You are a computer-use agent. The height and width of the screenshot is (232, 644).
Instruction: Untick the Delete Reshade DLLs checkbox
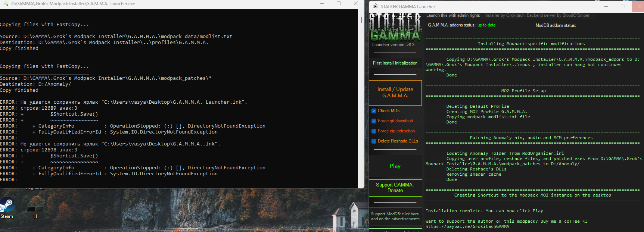[374, 141]
